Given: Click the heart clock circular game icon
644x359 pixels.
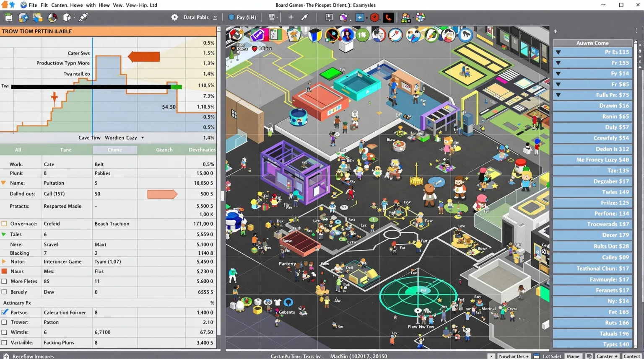Looking at the screenshot, I should click(x=395, y=35).
